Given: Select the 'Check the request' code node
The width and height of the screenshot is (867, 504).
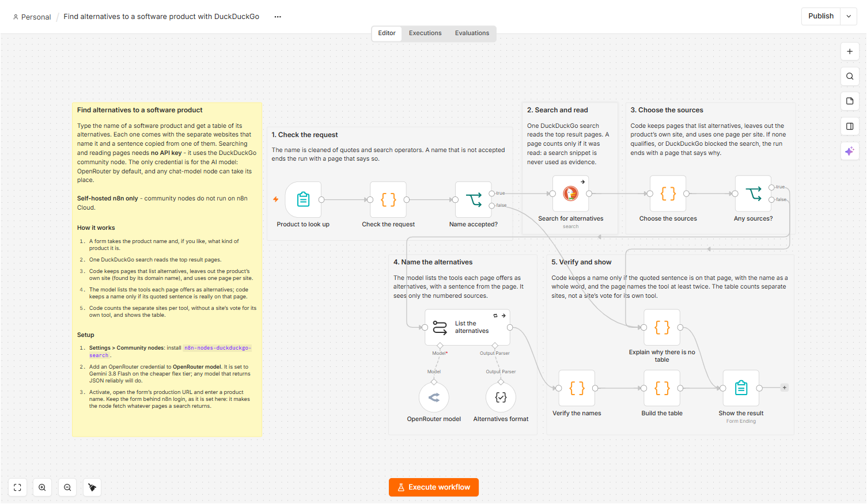Looking at the screenshot, I should coord(388,199).
